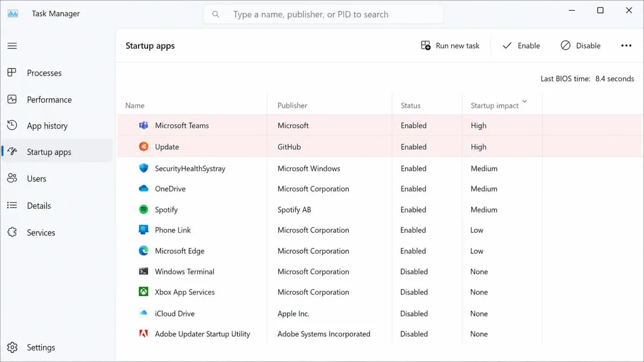Select the Microsoft Edge row name
This screenshot has height=362, width=644.
180,251
